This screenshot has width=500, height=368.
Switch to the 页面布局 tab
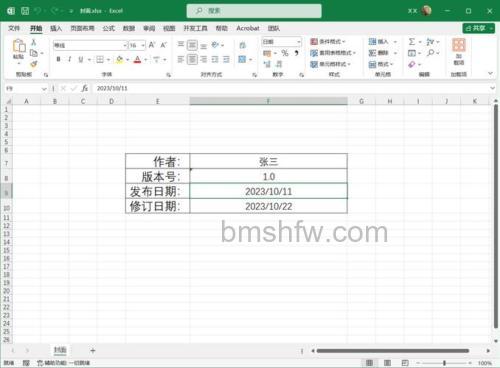point(82,28)
